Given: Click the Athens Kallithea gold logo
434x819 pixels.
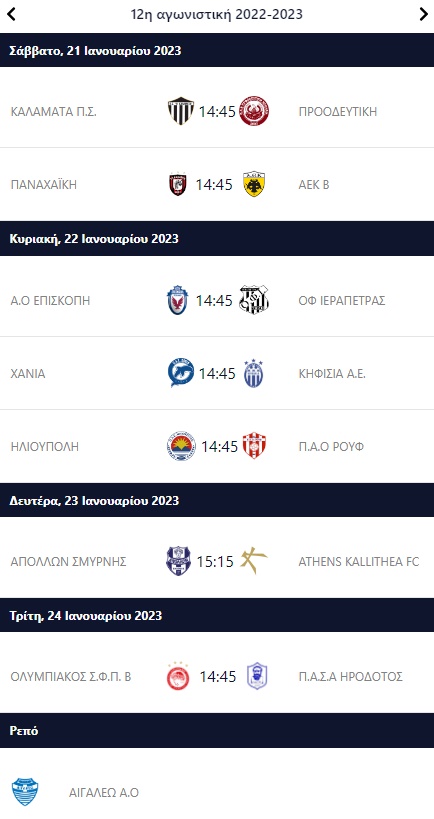Looking at the screenshot, I should (253, 561).
